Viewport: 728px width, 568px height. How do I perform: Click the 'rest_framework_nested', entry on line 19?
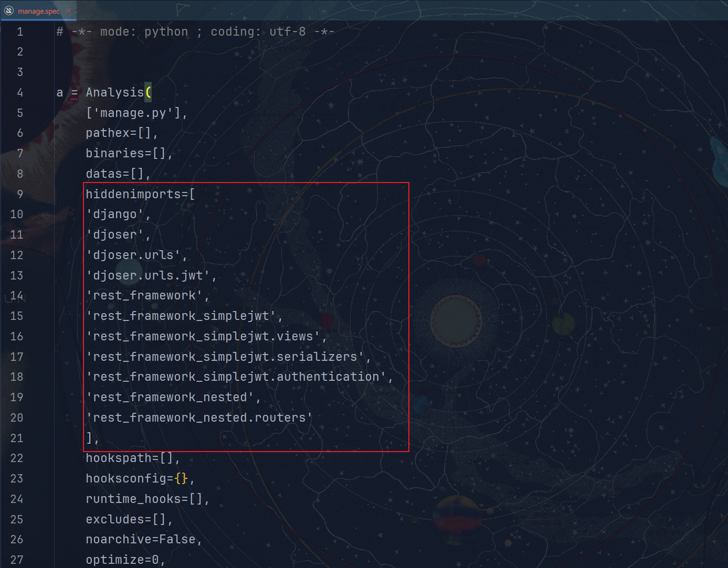(173, 398)
